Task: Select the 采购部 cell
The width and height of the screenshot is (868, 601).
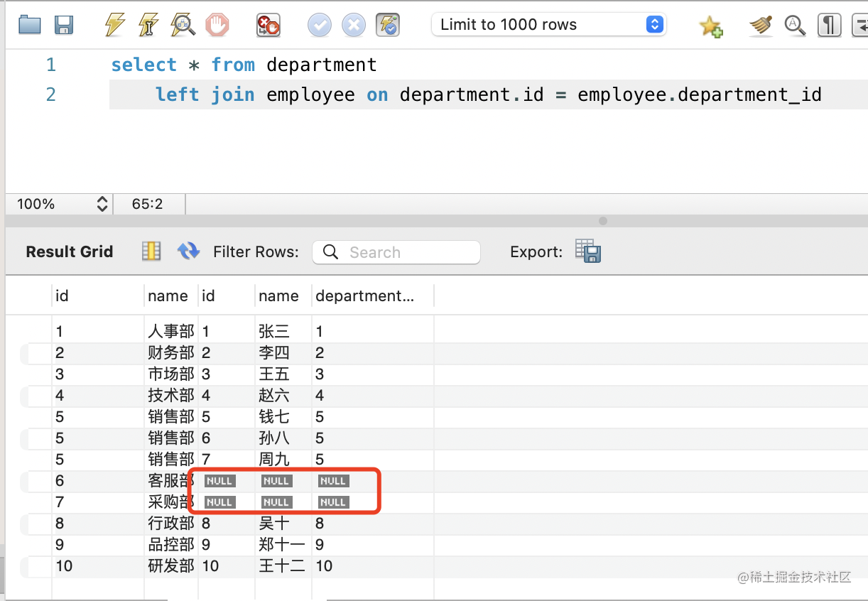Action: pyautogui.click(x=170, y=502)
